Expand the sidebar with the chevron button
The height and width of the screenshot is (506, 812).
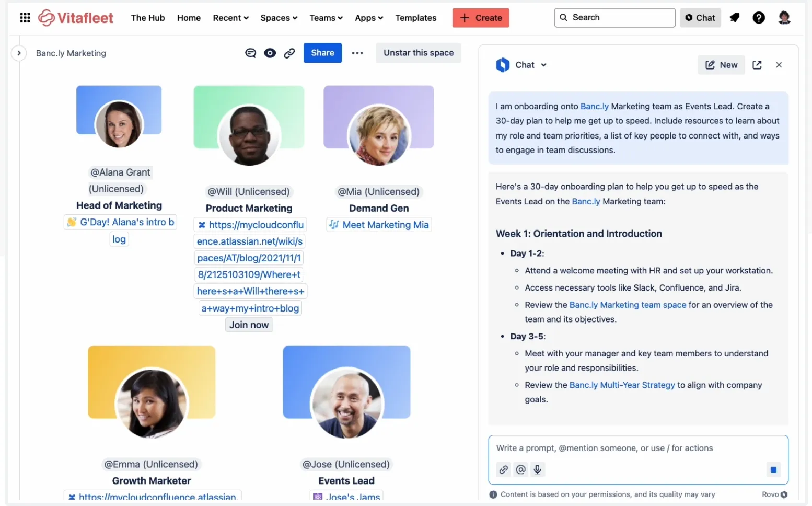(19, 53)
